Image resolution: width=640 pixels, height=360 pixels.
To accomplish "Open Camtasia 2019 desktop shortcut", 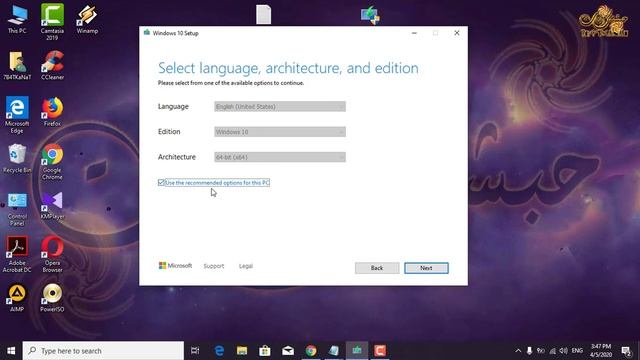I will [52, 22].
